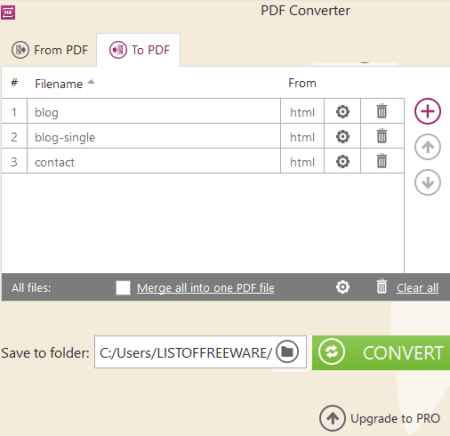Open the All files settings gear
This screenshot has height=436, width=450.
[343, 287]
